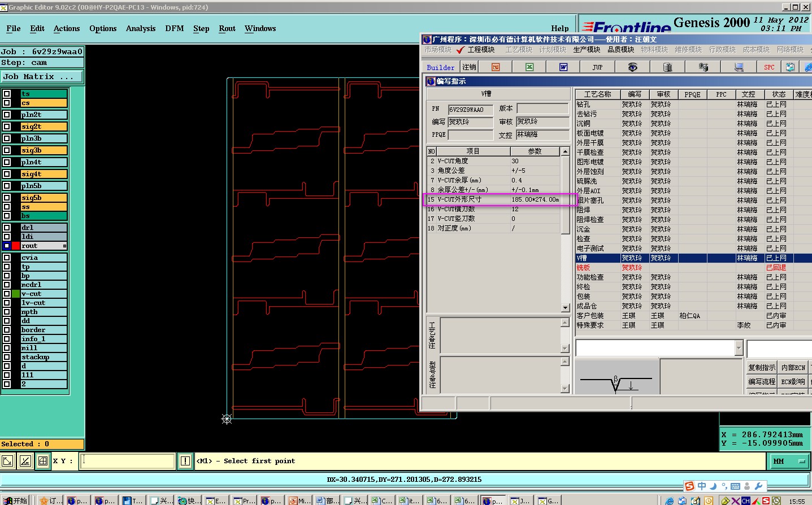Image resolution: width=812 pixels, height=505 pixels.
Task: Click the database cylinder icon in toolbar
Action: pos(667,67)
